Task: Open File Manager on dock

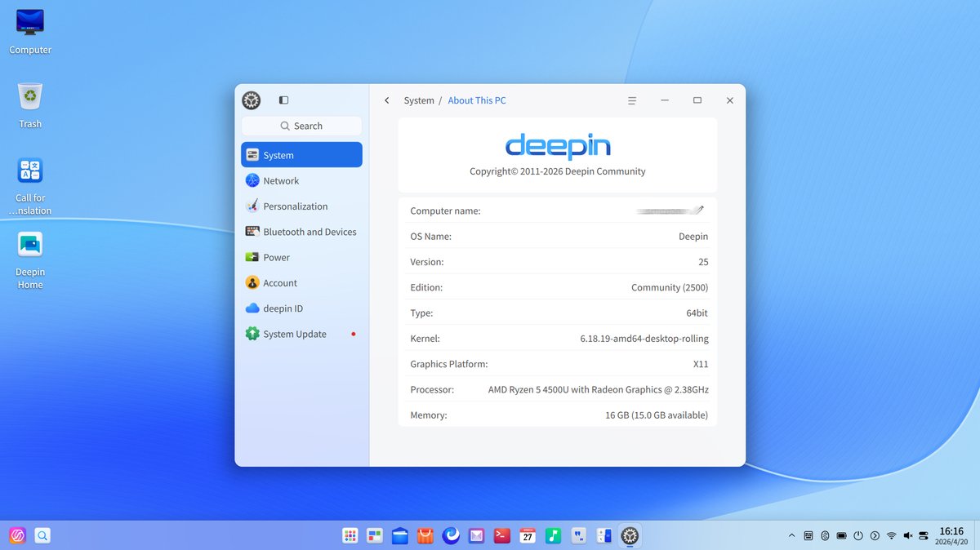Action: [x=400, y=535]
